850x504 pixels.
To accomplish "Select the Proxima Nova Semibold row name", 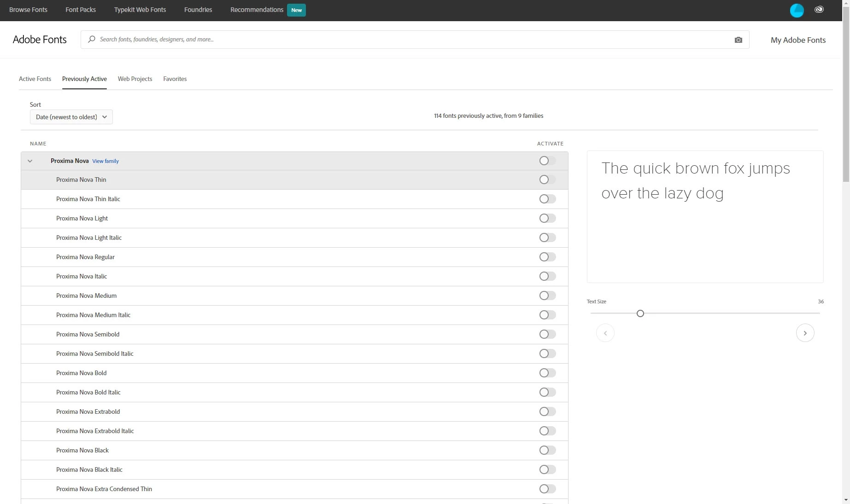I will [x=88, y=334].
